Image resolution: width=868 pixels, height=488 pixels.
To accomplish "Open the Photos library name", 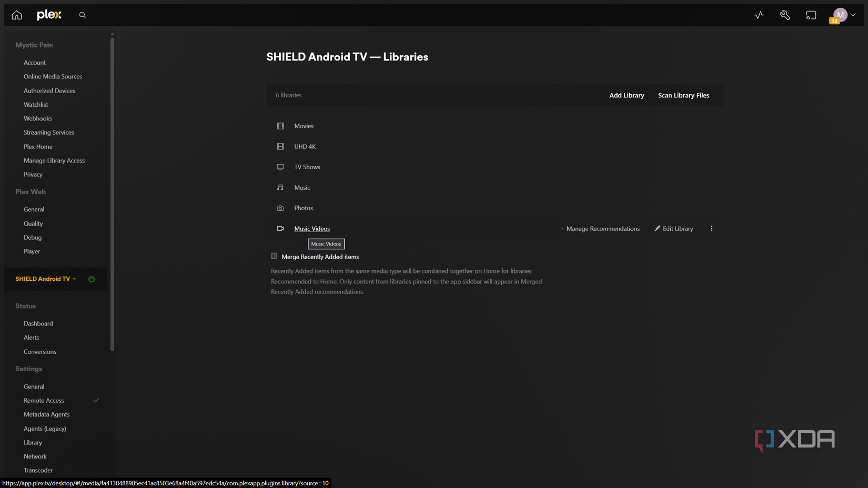I will [304, 208].
